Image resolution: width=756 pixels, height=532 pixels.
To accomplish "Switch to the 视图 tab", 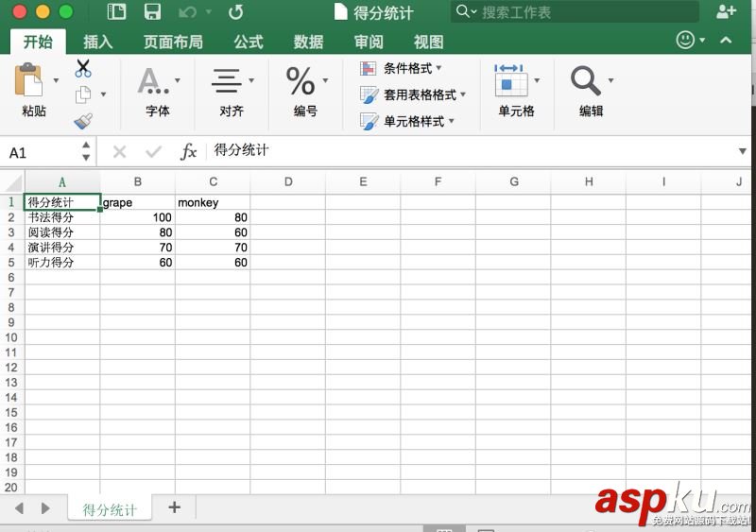I will point(429,42).
